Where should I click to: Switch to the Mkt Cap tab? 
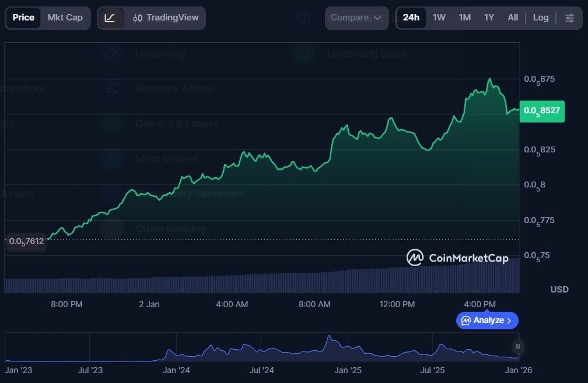pos(65,18)
